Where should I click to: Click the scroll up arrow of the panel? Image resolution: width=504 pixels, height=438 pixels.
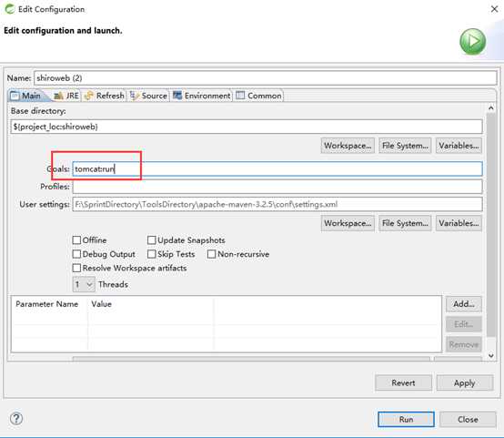coord(491,108)
